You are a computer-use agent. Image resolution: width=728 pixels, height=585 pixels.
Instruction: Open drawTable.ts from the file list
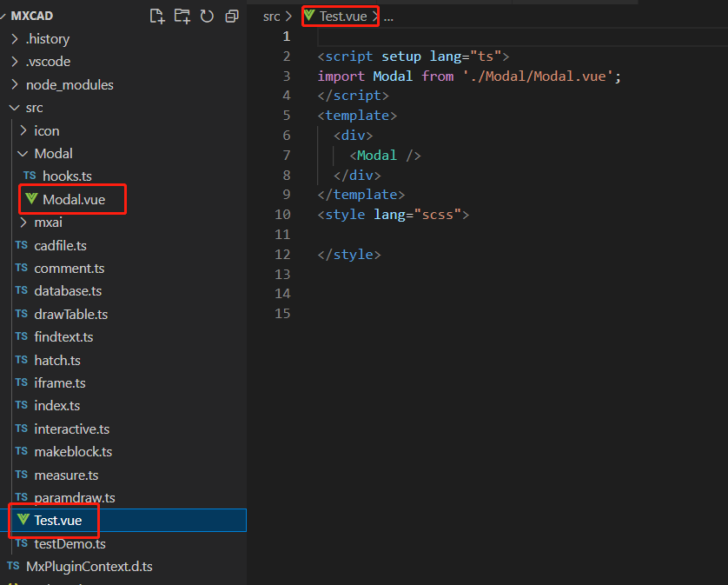coord(70,315)
